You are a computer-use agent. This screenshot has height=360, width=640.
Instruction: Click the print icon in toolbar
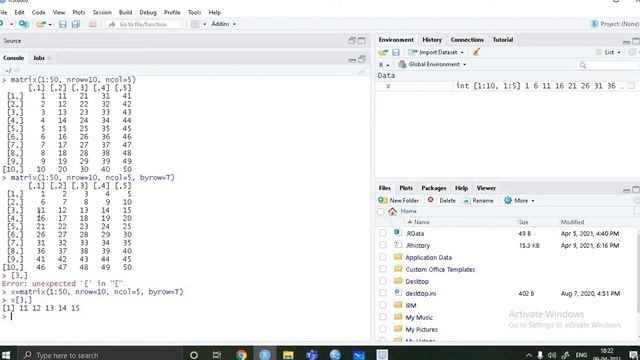[93, 24]
